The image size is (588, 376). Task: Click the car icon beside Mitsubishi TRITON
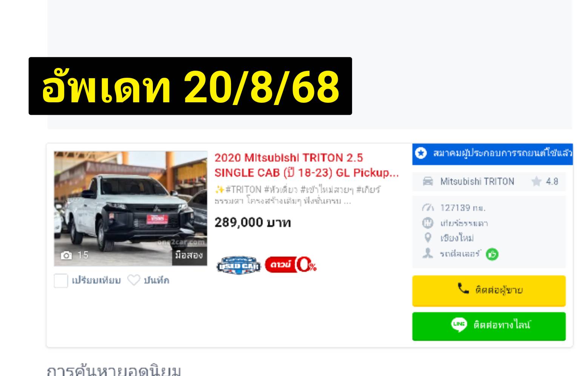point(428,182)
